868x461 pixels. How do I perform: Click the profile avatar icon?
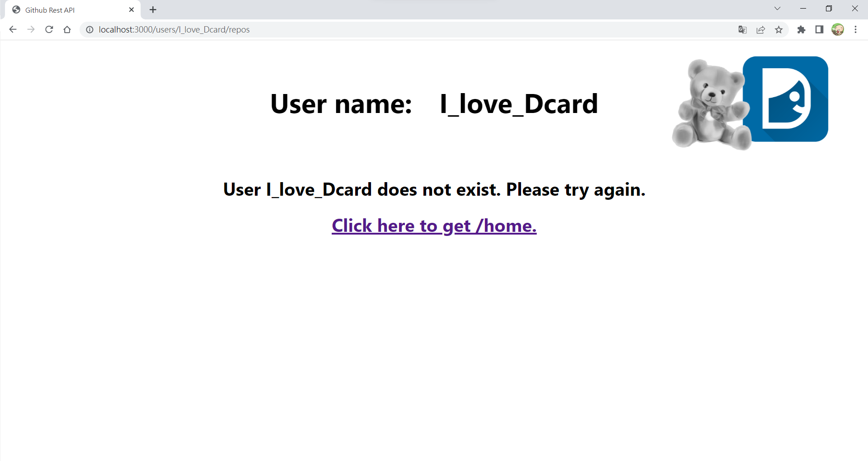[838, 29]
